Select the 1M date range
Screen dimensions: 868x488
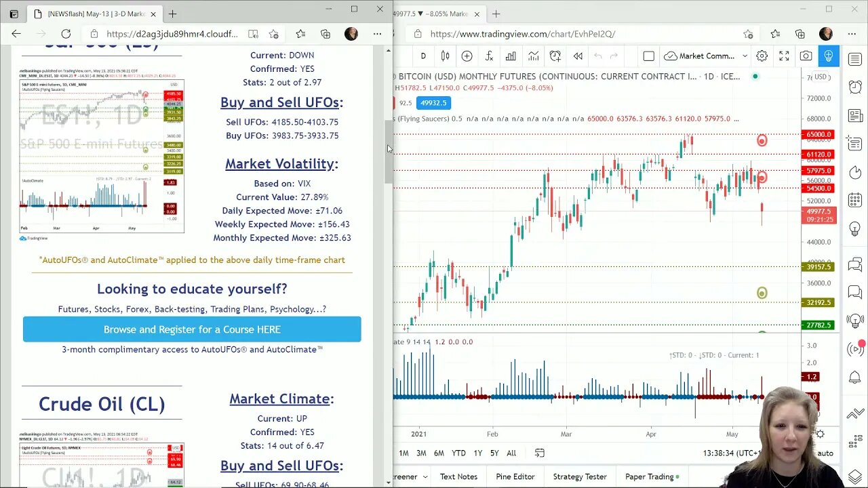403,453
